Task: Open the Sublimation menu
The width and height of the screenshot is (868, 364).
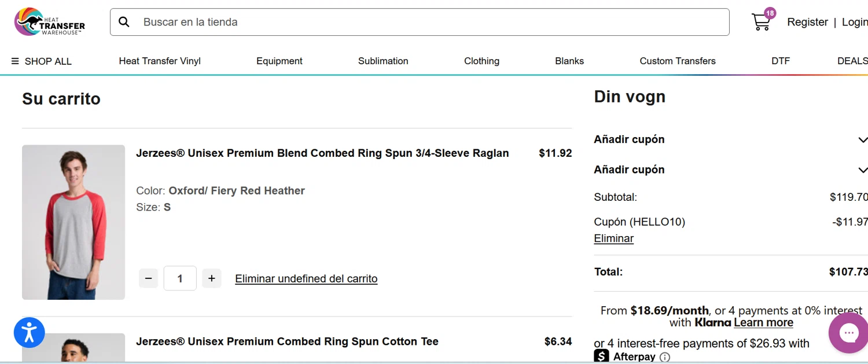Action: [383, 61]
